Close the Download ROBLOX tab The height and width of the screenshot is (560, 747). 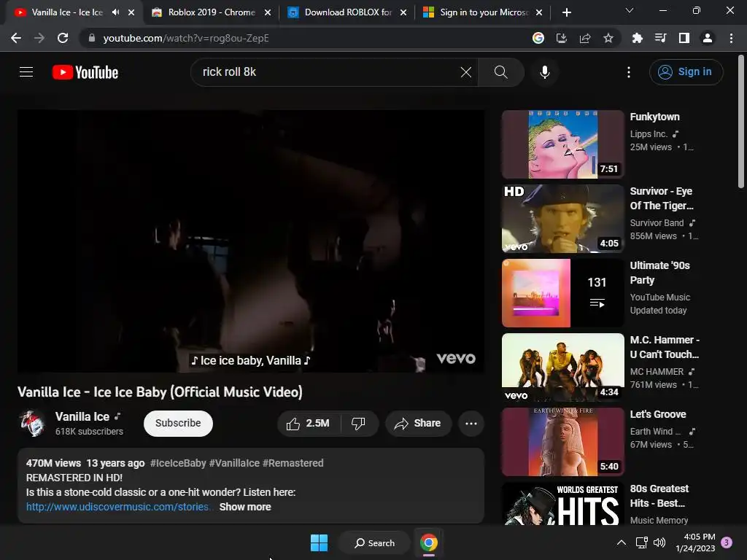click(x=403, y=12)
